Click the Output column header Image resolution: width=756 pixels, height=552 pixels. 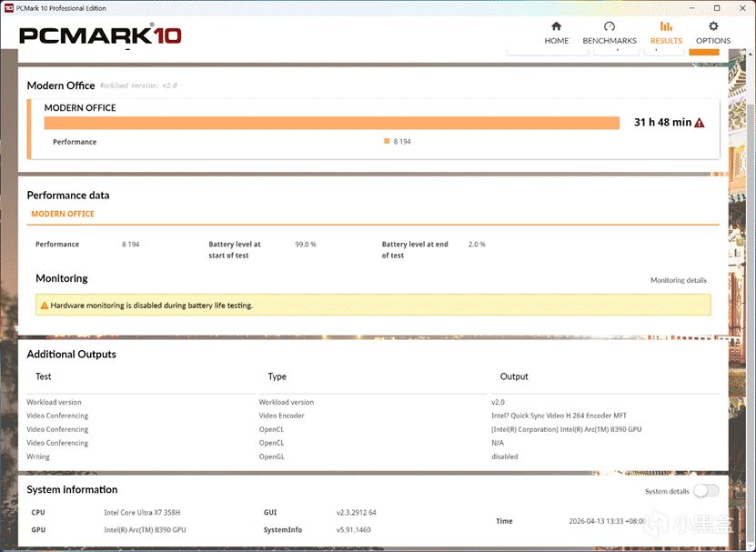tap(514, 376)
